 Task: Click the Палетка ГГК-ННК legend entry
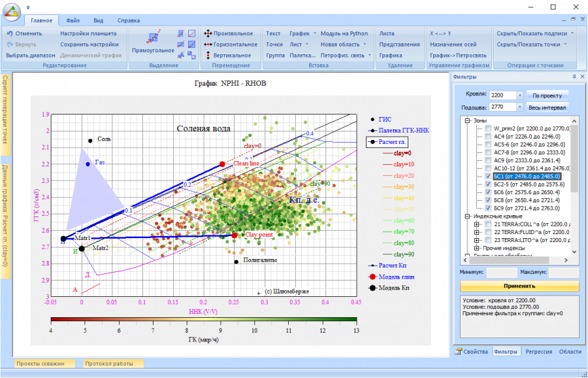(399, 131)
